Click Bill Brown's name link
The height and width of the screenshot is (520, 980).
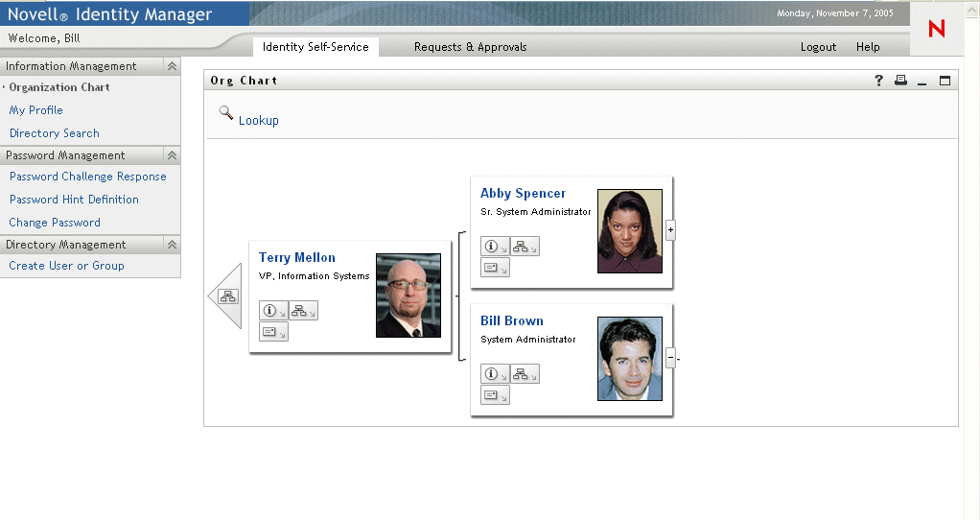[512, 321]
